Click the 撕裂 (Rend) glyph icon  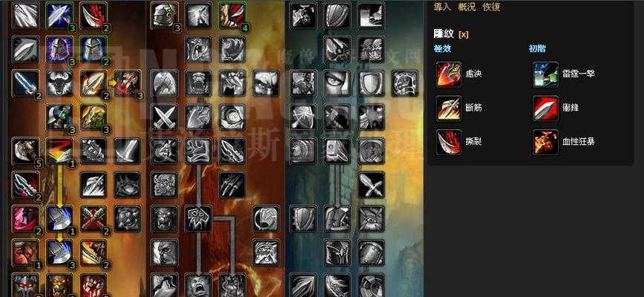449,142
